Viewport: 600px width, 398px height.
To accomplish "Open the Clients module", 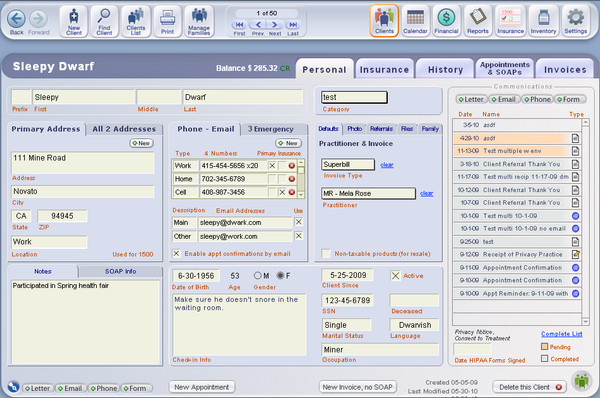I will pyautogui.click(x=384, y=21).
